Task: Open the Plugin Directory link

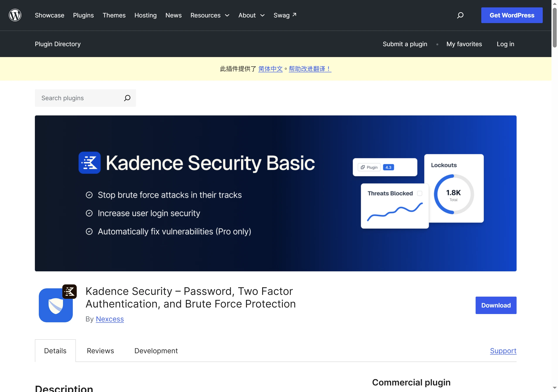Action: (x=58, y=44)
